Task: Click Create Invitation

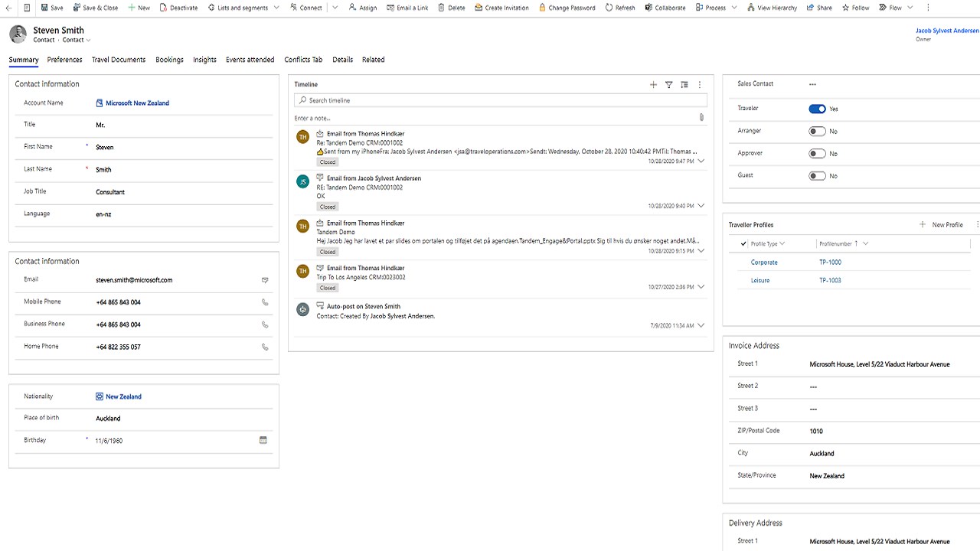Action: click(501, 8)
